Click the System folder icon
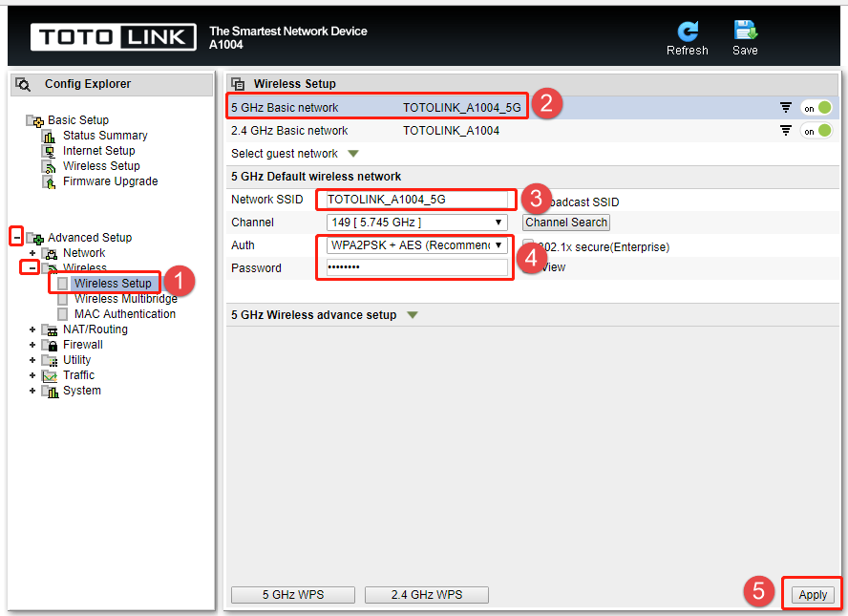 pos(50,391)
